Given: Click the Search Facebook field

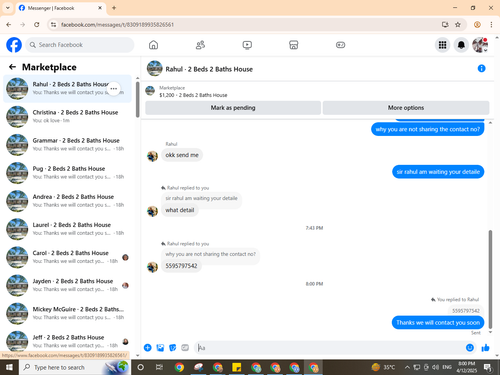Looking at the screenshot, I should (80, 45).
